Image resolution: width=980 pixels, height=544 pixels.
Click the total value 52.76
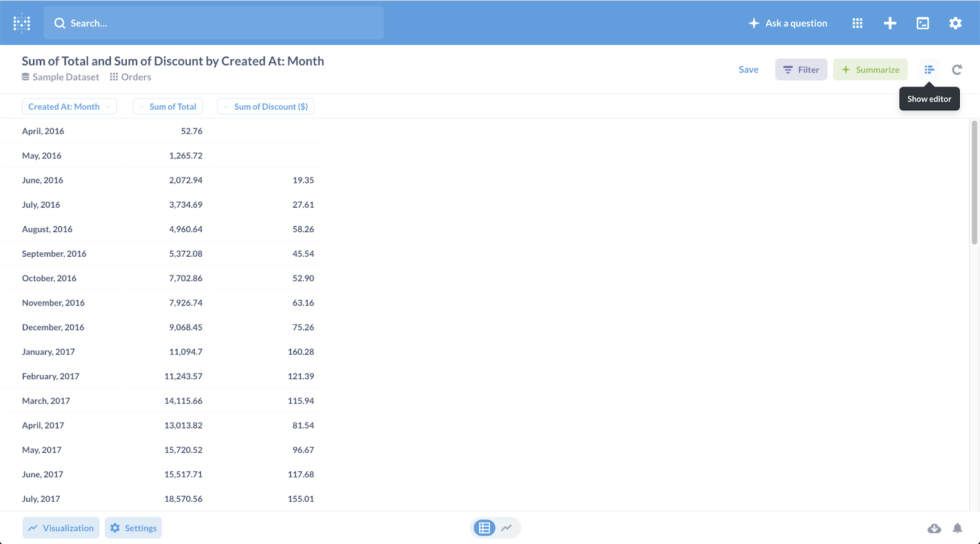click(x=192, y=131)
